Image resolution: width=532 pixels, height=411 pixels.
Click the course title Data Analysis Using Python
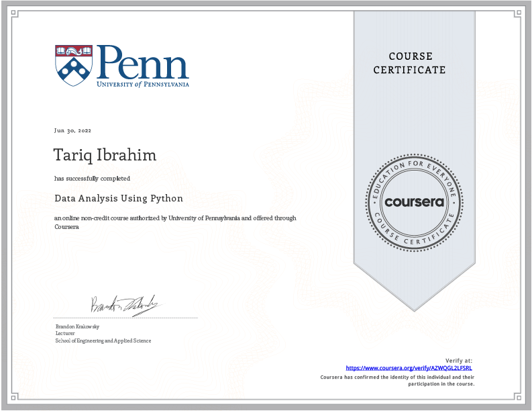point(119,199)
